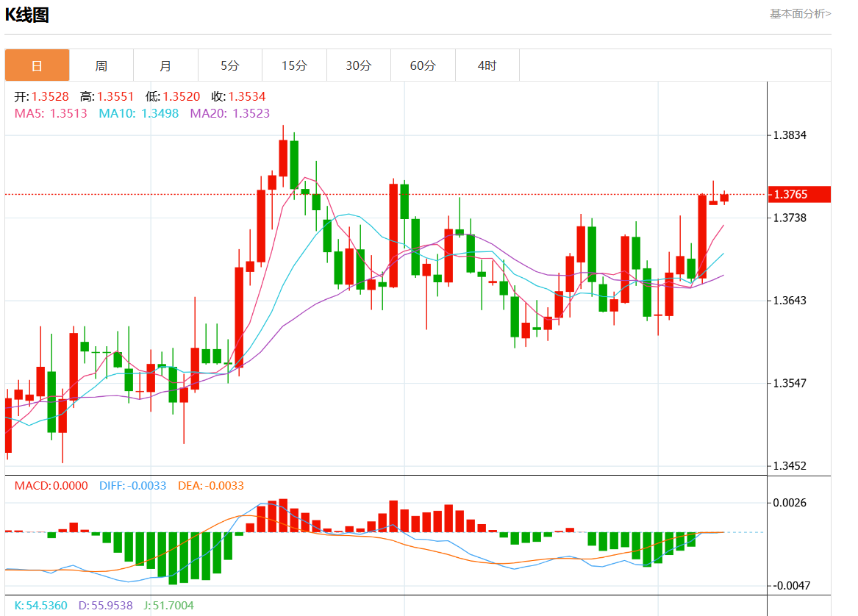Open the 30分 interval tab
This screenshot has width=858, height=616.
(358, 65)
